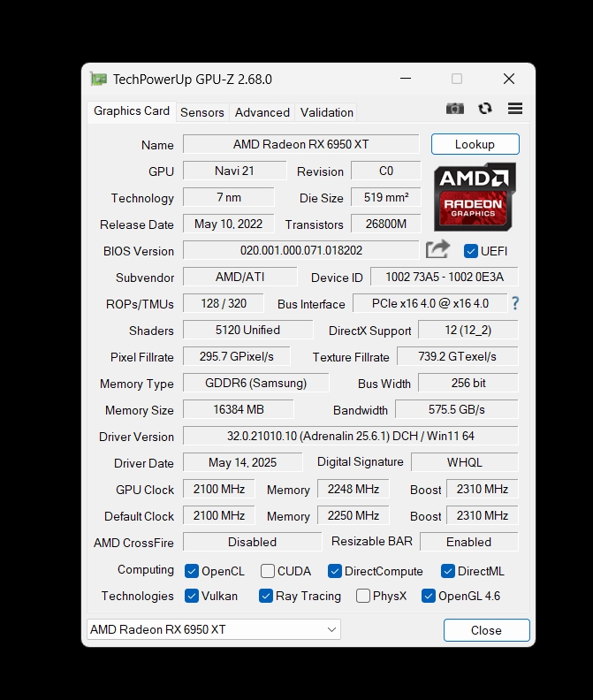
Task: Click the GPU Clock value 2100 MHz
Action: pyautogui.click(x=219, y=489)
